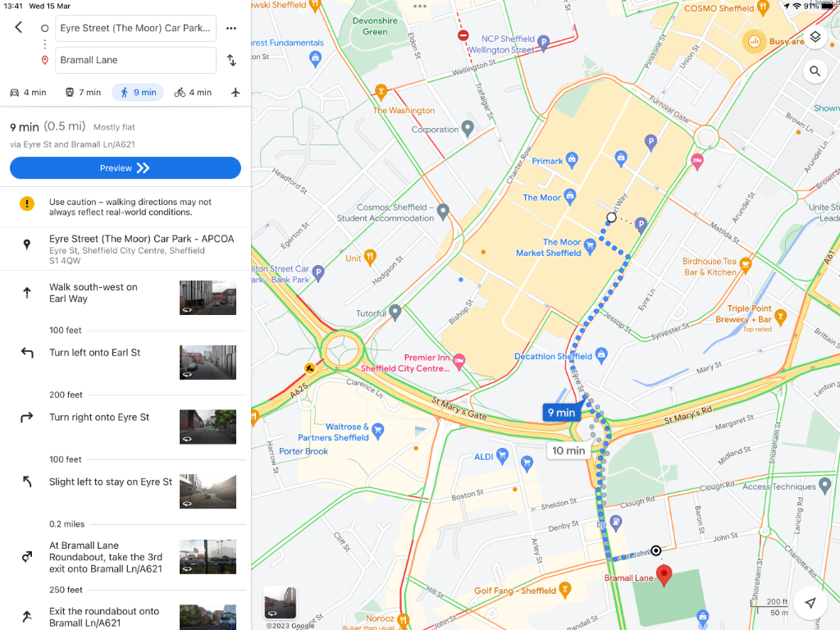This screenshot has height=630, width=840.
Task: Tap the bp petrol station pin
Action: pyautogui.click(x=616, y=522)
